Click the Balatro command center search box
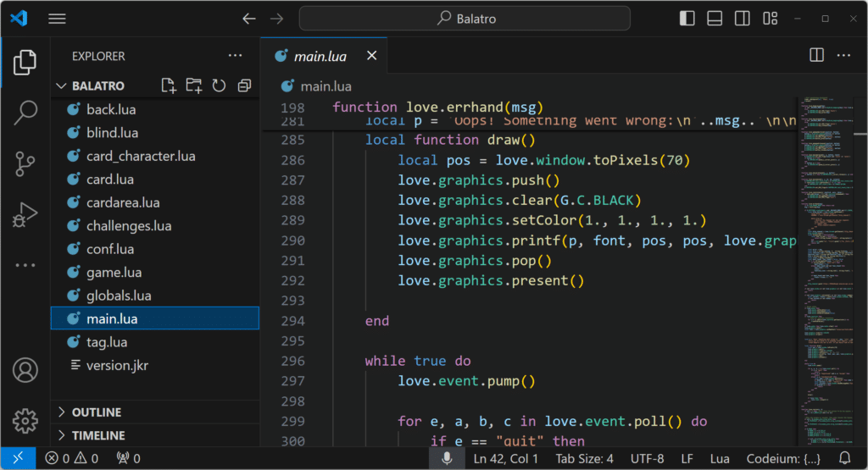The height and width of the screenshot is (470, 868). [465, 19]
